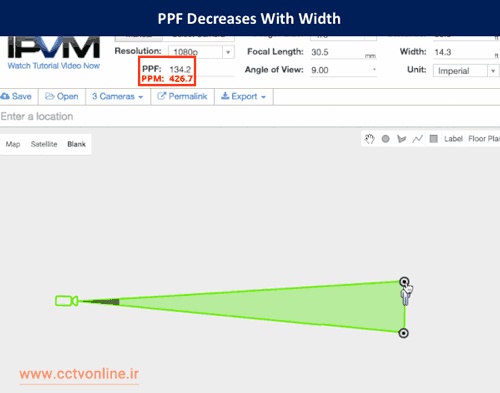The image size is (500, 393).
Task: Open Watch Tutorial Video Now link
Action: 54,66
